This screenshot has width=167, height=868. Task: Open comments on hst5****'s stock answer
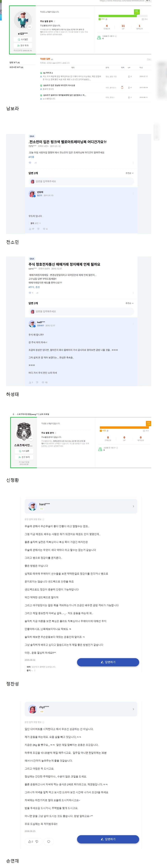coord(43,382)
